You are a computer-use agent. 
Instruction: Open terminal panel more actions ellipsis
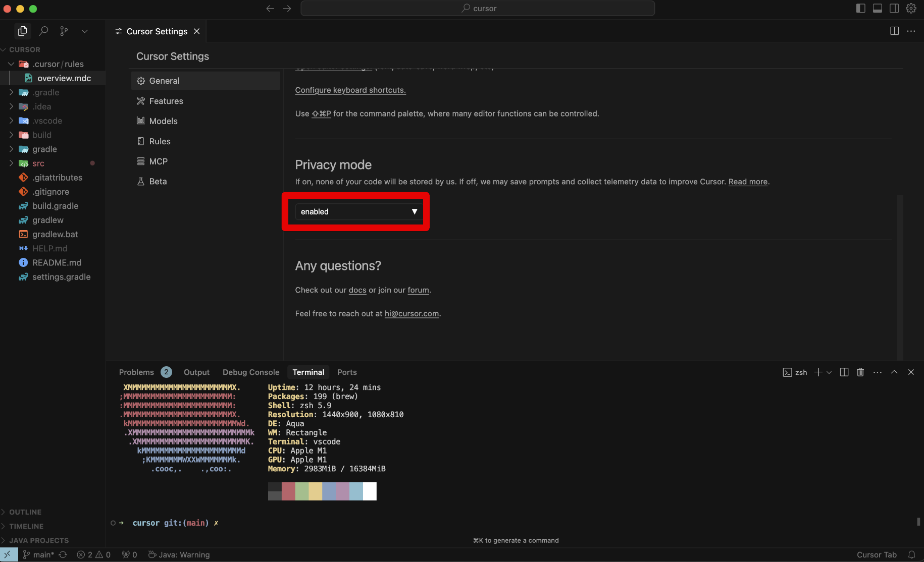(x=878, y=372)
